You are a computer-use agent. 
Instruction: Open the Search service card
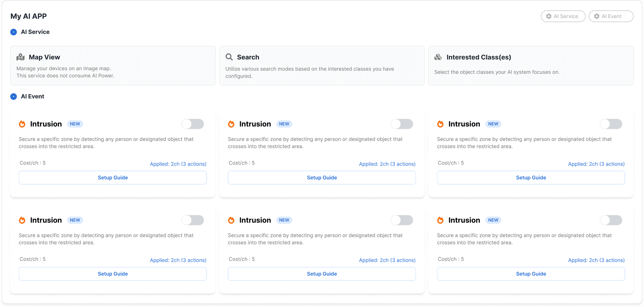[x=322, y=66]
